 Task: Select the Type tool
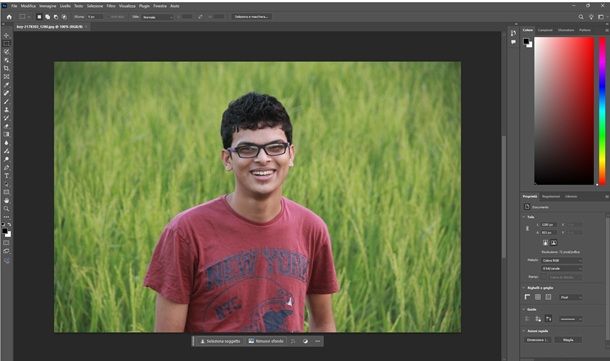7,176
